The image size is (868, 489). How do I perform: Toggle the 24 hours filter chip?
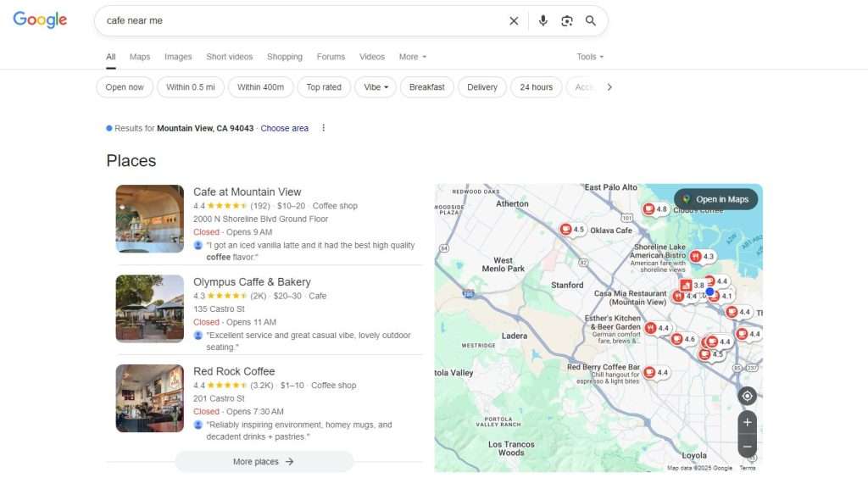(536, 86)
